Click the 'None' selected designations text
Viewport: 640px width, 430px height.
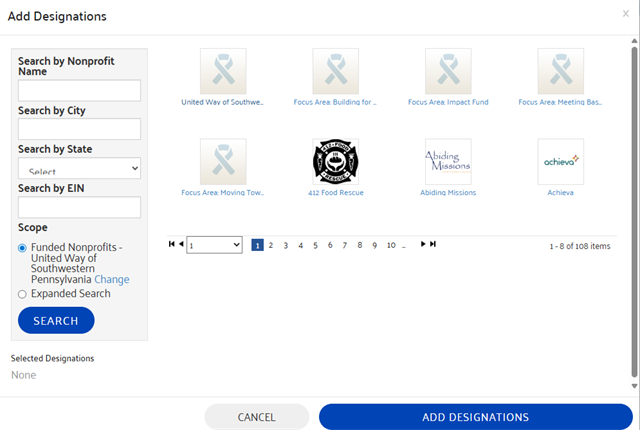pyautogui.click(x=24, y=375)
